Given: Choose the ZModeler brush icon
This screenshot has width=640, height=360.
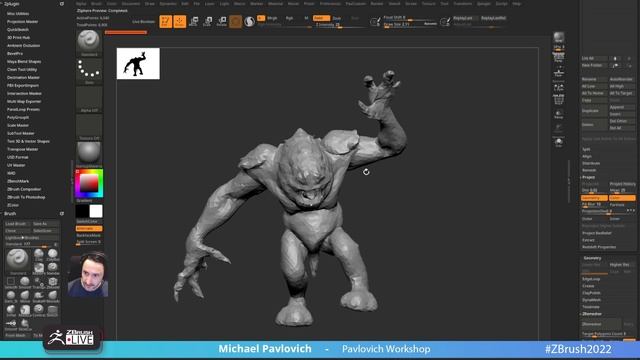Looking at the screenshot, I should 53,282.
